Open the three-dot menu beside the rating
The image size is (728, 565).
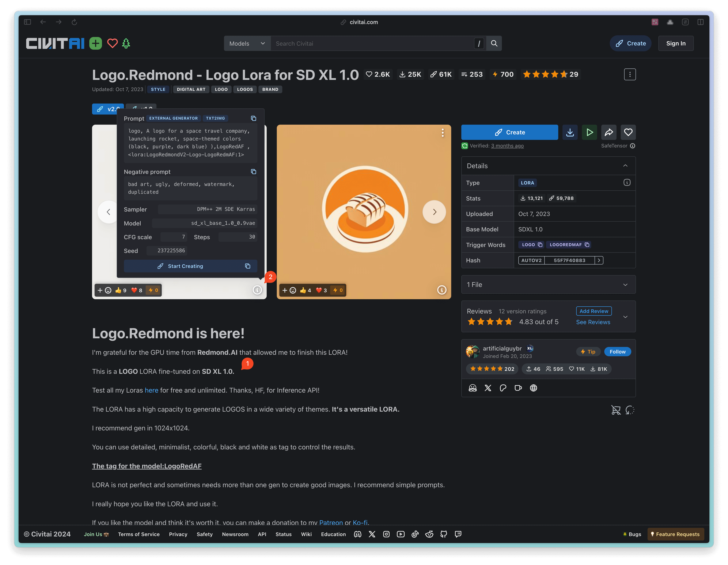[x=630, y=74]
